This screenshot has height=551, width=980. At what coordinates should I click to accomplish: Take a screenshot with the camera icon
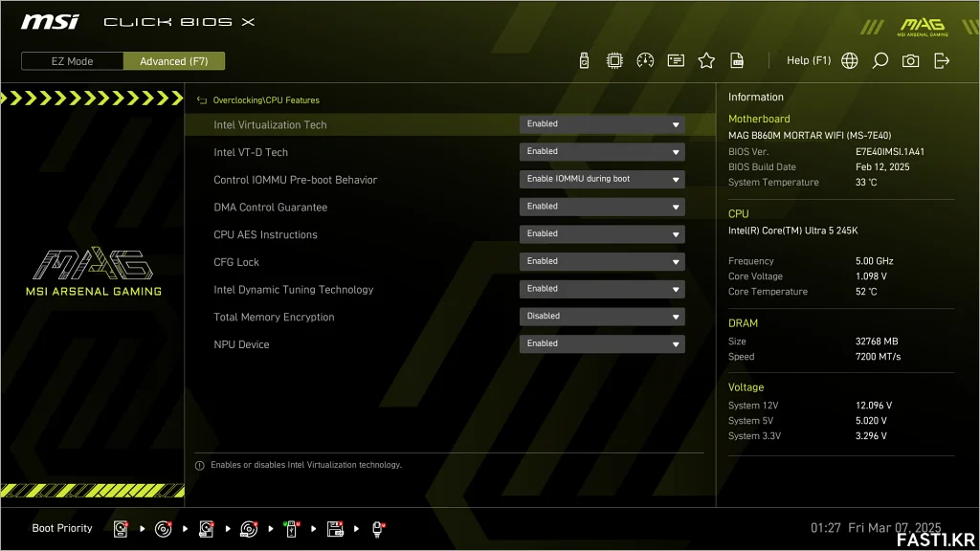(911, 60)
